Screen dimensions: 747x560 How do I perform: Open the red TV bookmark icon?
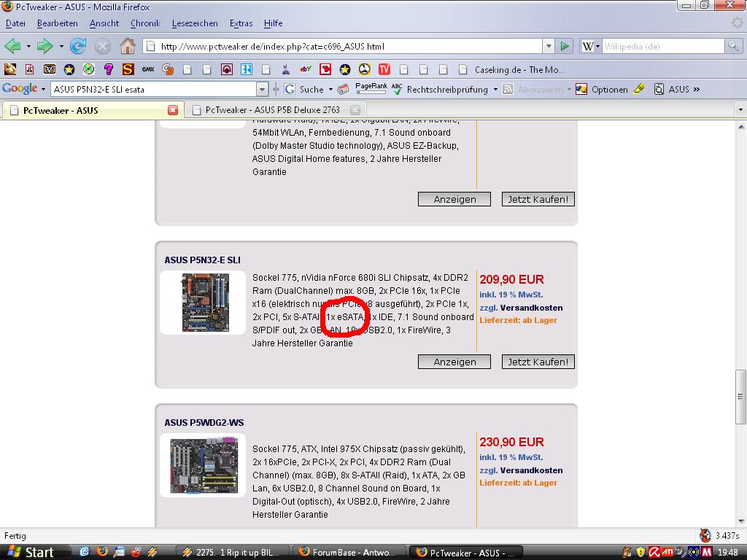(x=384, y=69)
